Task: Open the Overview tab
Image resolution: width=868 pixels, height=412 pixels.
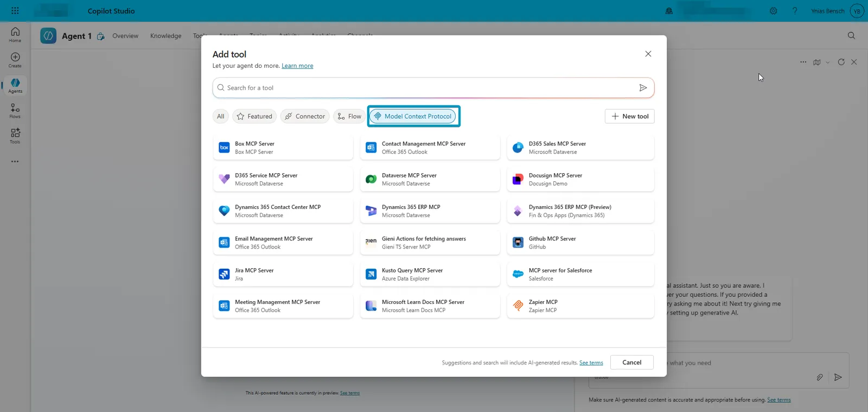Action: pos(125,36)
